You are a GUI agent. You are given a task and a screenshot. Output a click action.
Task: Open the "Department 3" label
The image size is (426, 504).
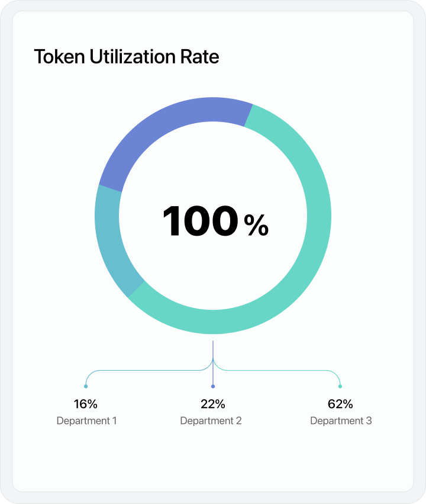coord(341,421)
